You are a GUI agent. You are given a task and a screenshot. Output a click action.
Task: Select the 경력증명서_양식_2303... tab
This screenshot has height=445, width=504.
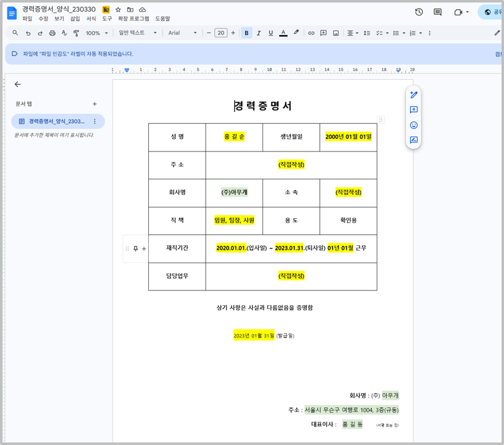[x=58, y=121]
